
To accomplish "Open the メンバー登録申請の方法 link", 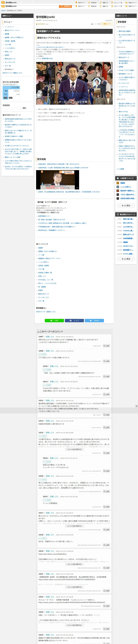I will 44,58.
